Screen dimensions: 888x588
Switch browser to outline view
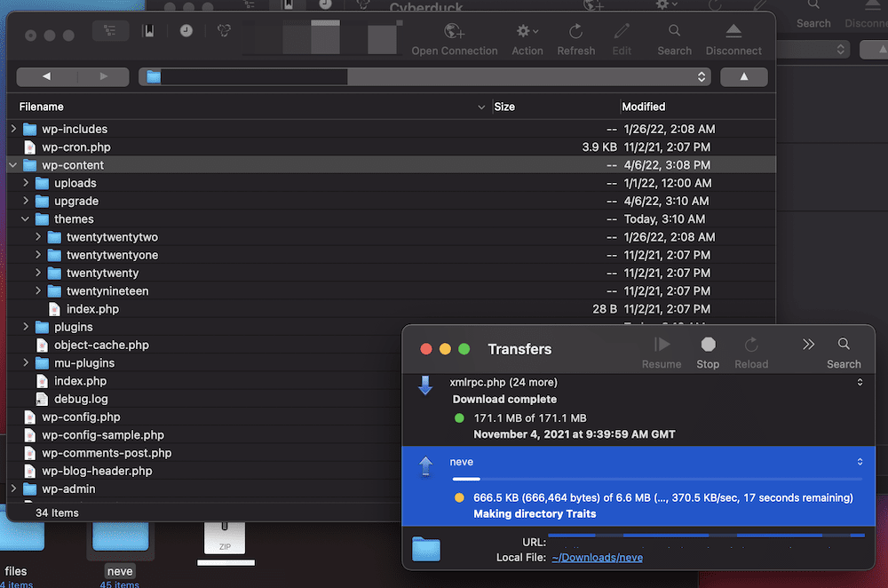tap(110, 29)
